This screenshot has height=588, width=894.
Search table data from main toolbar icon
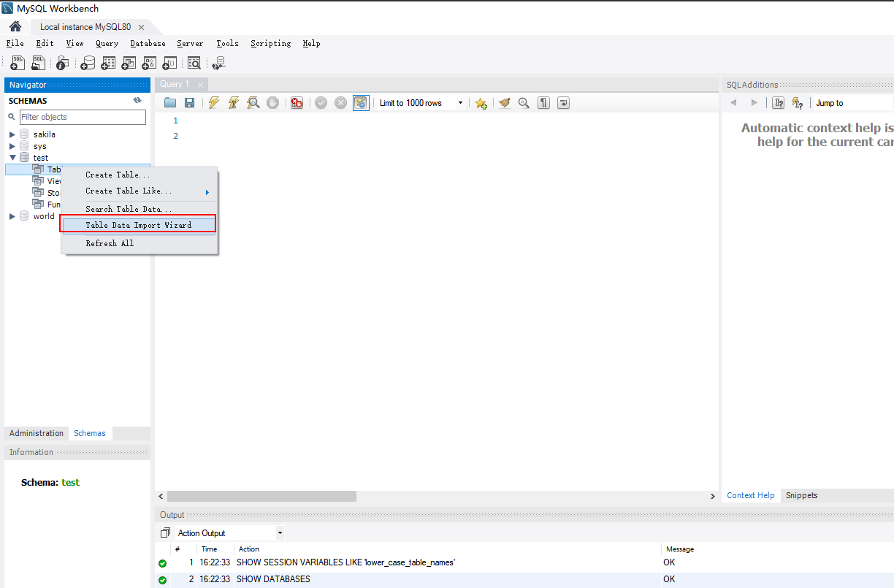coord(194,64)
